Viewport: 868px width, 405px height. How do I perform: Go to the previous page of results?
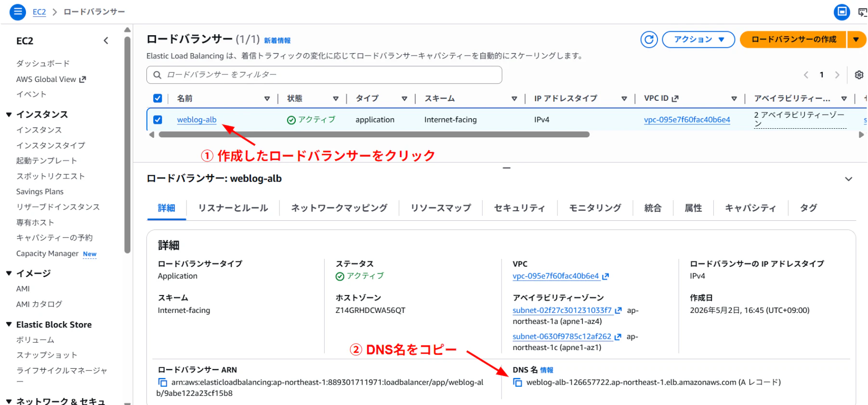tap(806, 75)
